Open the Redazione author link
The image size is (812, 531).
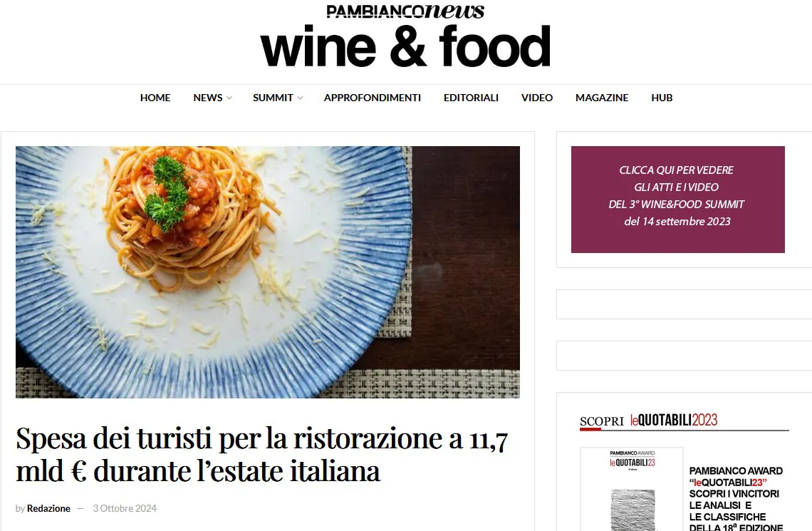coord(48,508)
